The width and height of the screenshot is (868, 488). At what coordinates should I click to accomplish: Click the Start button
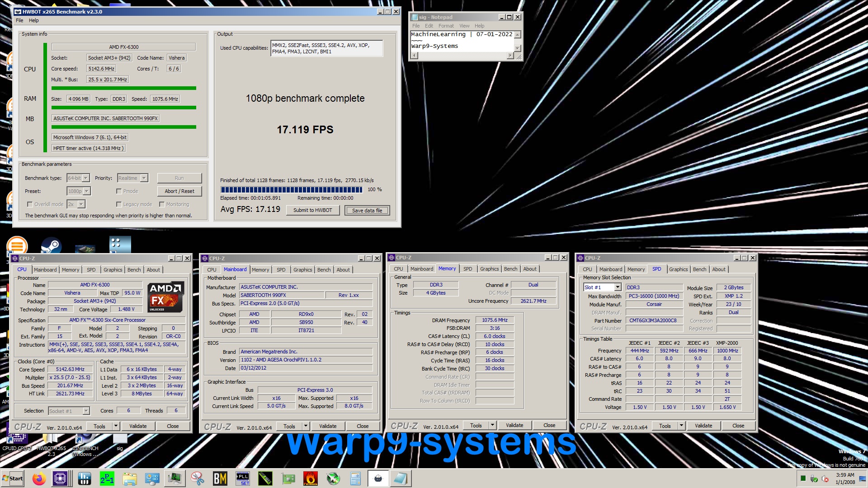(13, 478)
